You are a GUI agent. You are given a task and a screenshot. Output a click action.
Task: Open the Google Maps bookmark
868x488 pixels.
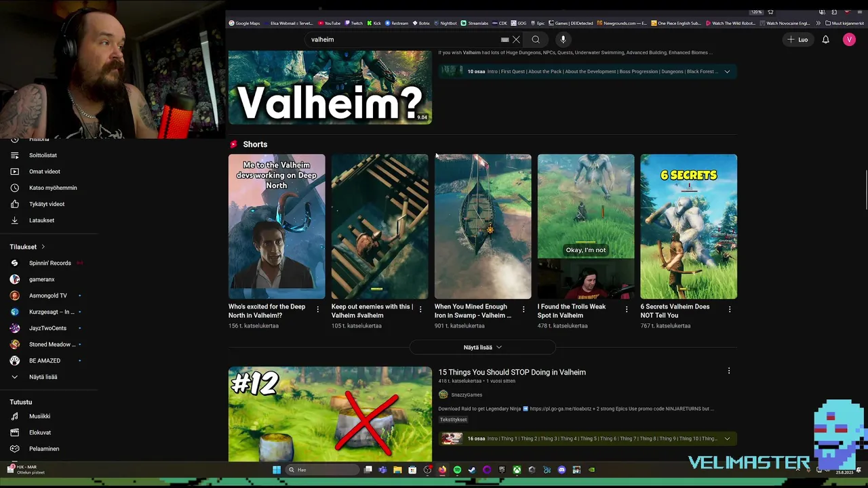pos(244,23)
